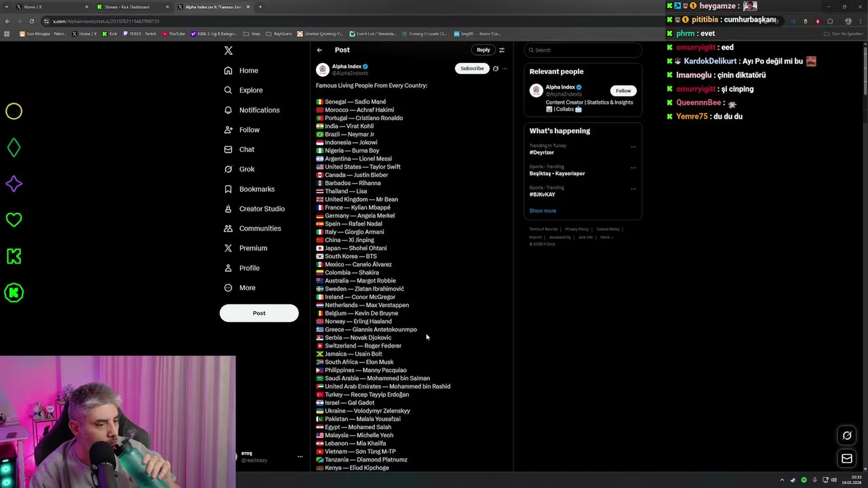868x488 pixels.
Task: Open Notifications in X sidebar
Action: 251,110
